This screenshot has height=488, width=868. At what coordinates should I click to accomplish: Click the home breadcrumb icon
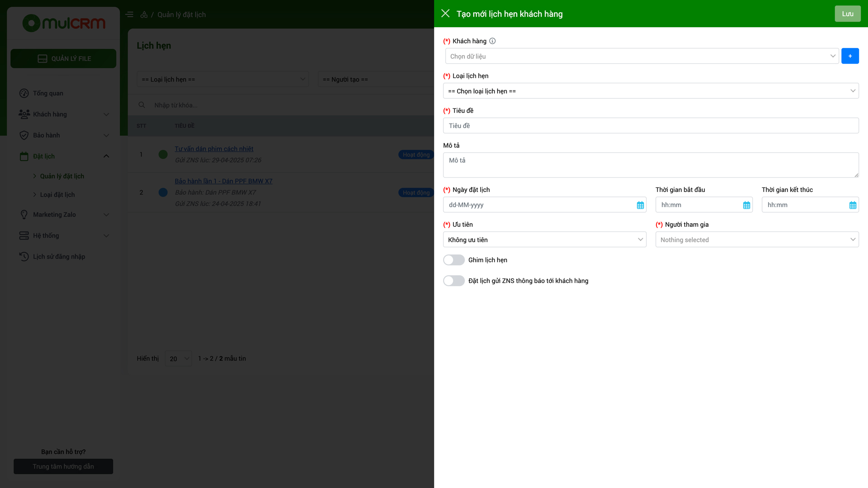(144, 14)
